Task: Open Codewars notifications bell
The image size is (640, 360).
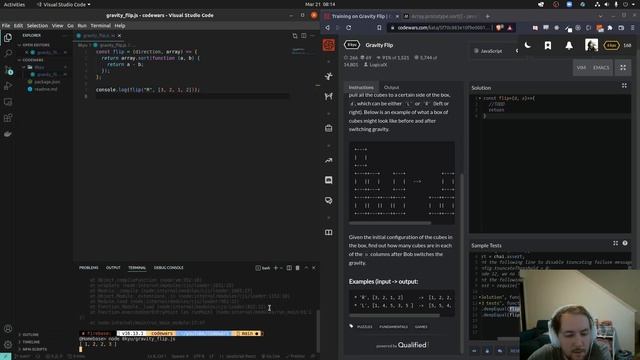Action: [569, 45]
